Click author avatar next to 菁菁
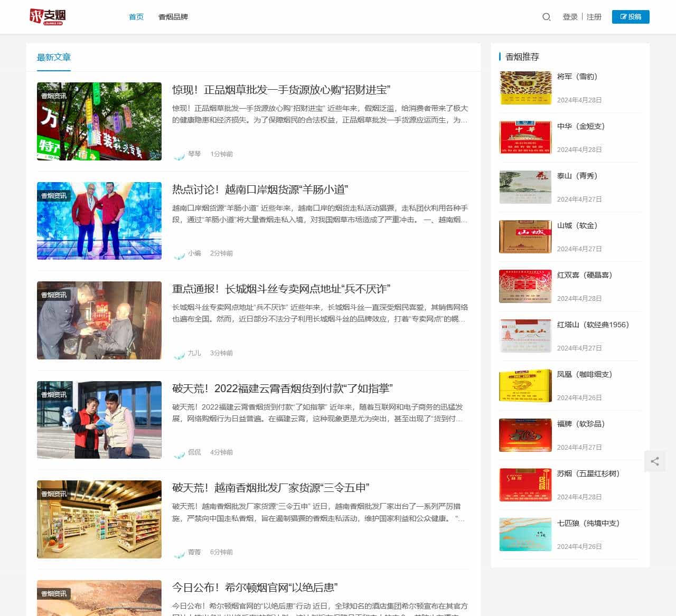This screenshot has height=616, width=676. [179, 552]
